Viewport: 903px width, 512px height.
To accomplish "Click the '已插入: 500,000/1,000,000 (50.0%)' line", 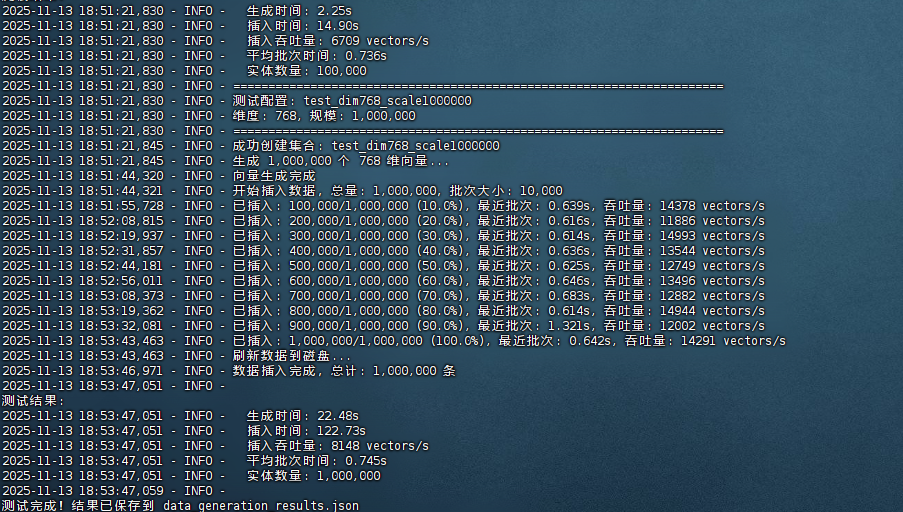I will (x=384, y=266).
